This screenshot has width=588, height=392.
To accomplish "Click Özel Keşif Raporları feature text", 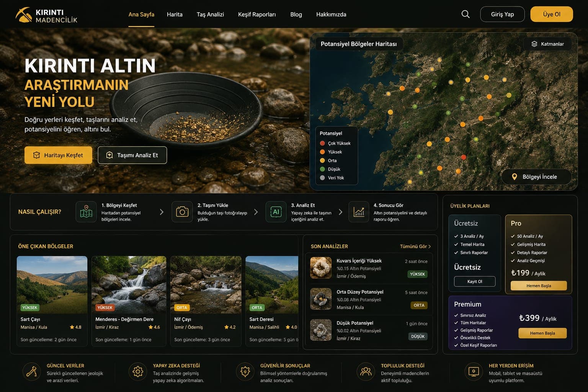I will tap(479, 345).
